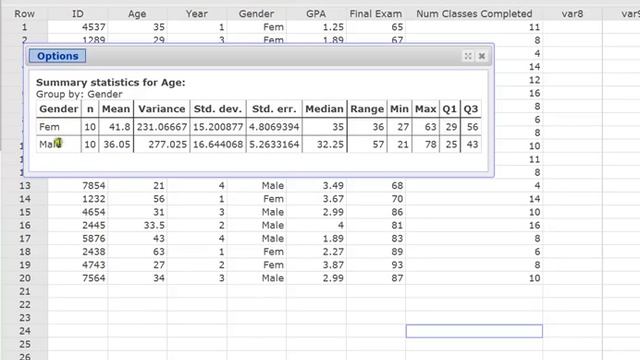640x360 pixels.
Task: Click the std. dev. value 15.200877
Action: [218, 127]
